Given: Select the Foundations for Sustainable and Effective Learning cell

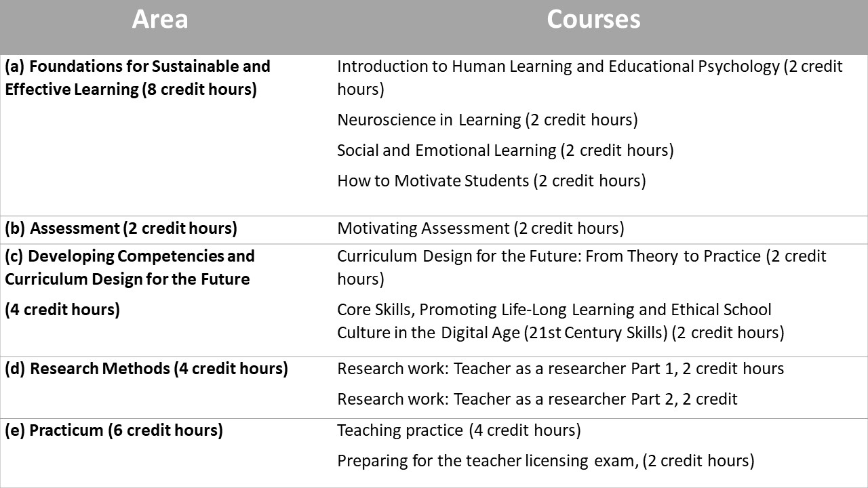Looking at the screenshot, I should click(138, 77).
